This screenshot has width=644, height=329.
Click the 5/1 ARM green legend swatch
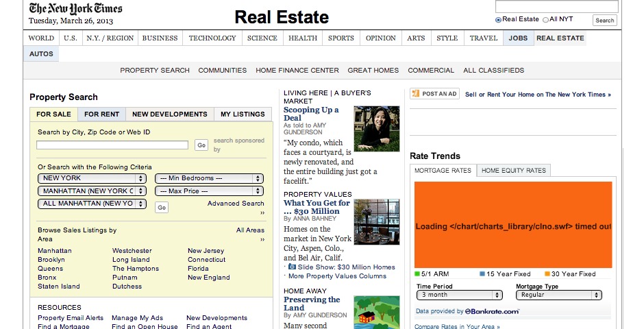(417, 274)
